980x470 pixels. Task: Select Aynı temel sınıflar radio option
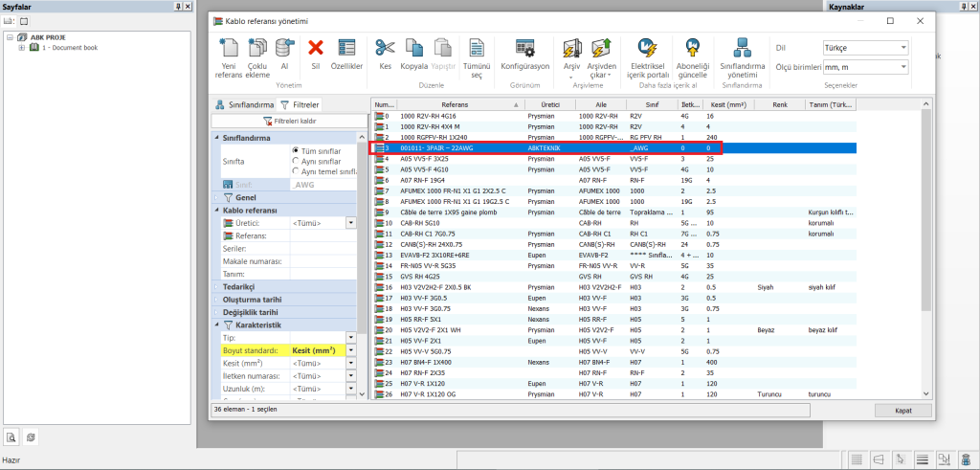[296, 171]
